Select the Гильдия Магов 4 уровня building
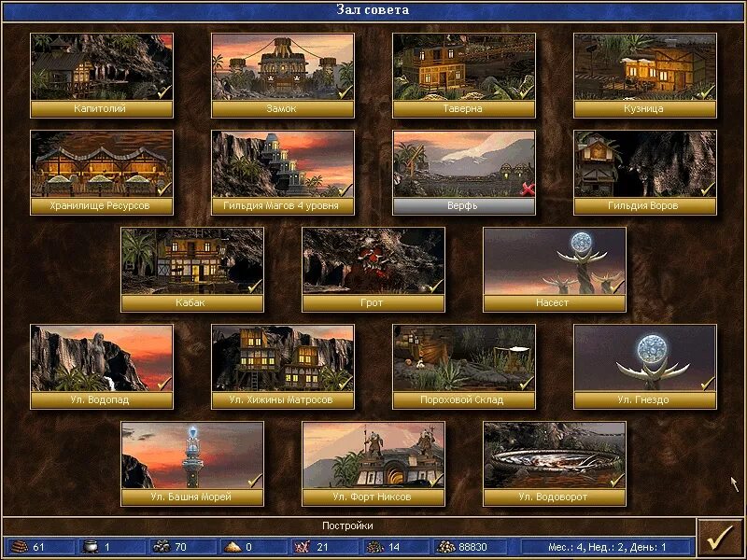Screen dimensions: 747x560 pos(283,166)
